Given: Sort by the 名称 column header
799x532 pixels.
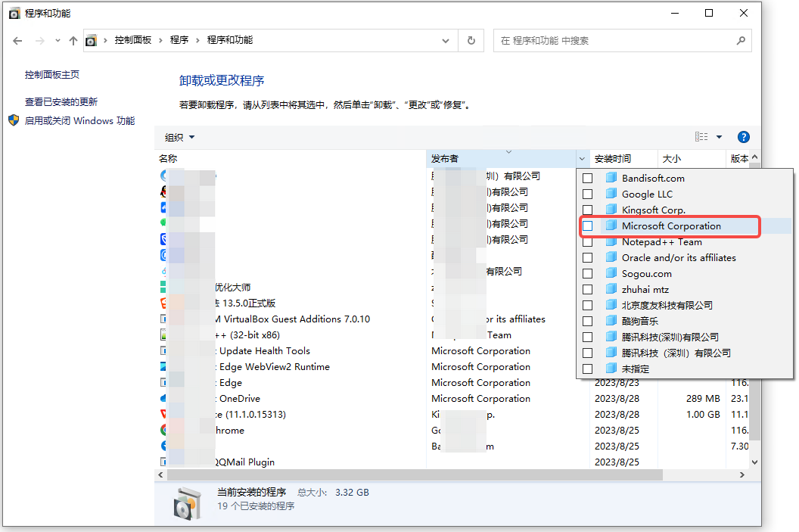Looking at the screenshot, I should point(290,158).
